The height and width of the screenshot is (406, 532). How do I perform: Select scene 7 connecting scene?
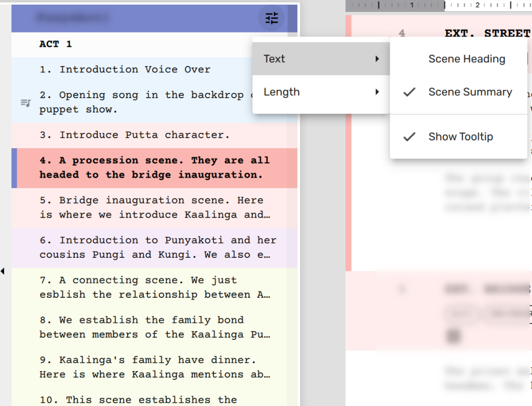(154, 287)
